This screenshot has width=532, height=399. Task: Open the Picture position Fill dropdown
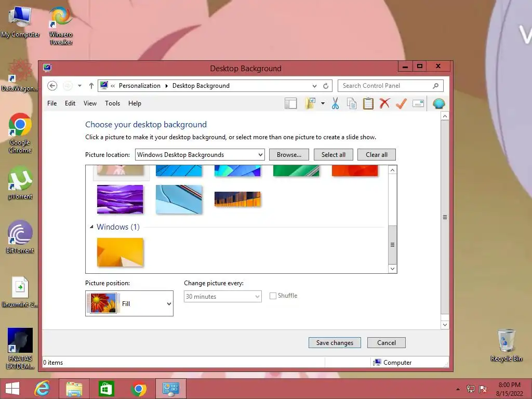click(x=129, y=303)
